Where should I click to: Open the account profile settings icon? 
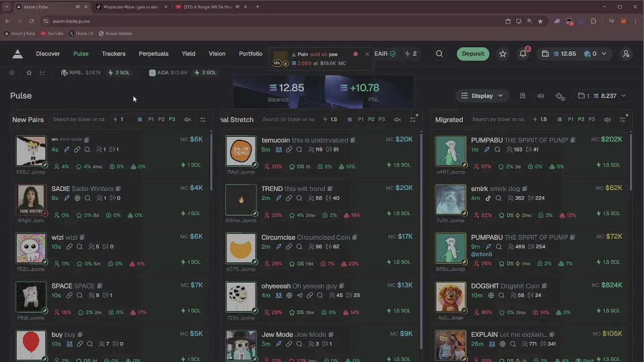click(x=626, y=54)
